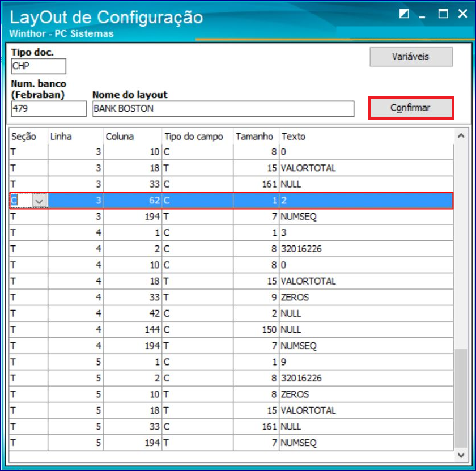The height and width of the screenshot is (471, 476).
Task: Click Coluna cell 42 in linha 4
Action: [133, 313]
